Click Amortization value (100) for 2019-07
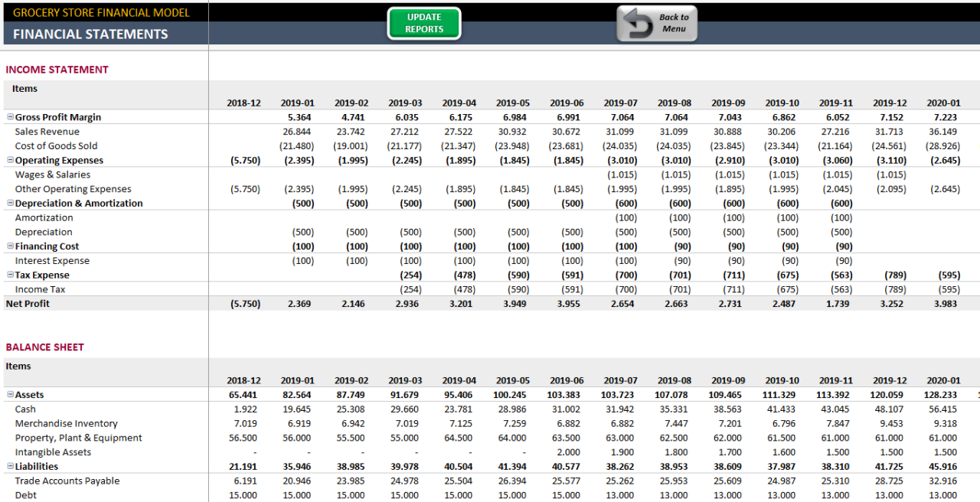This screenshot has width=980, height=502. (x=626, y=217)
